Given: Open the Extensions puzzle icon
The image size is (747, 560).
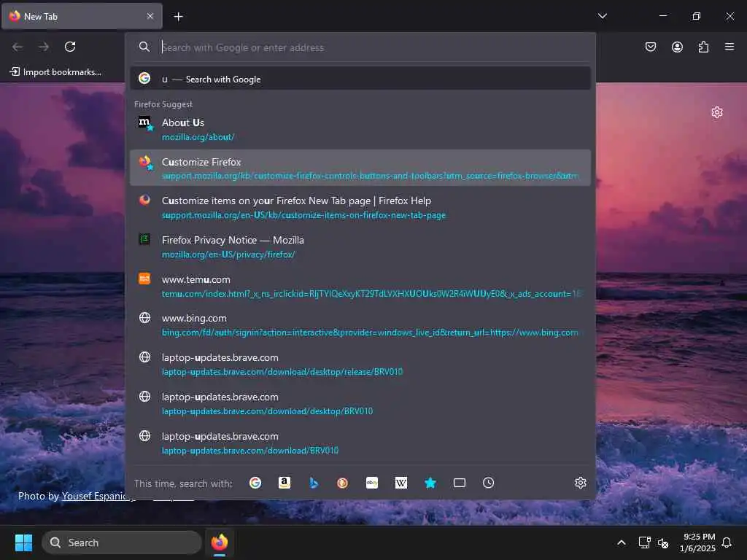Looking at the screenshot, I should (703, 47).
